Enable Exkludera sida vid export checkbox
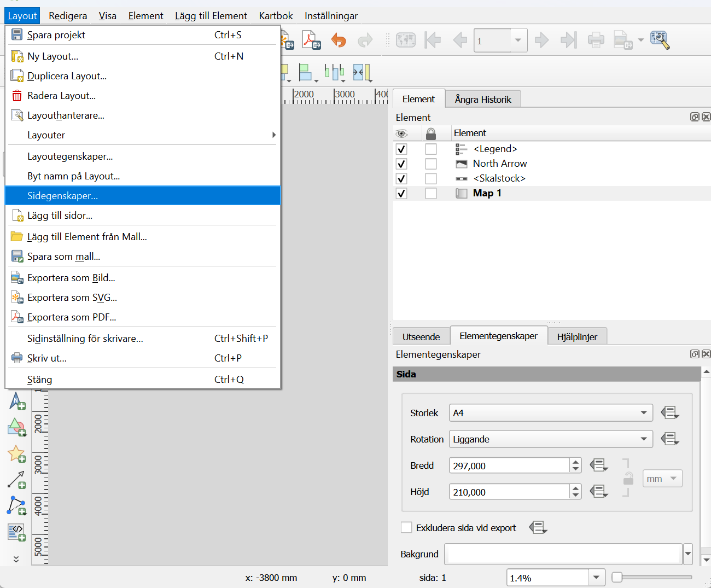 [x=406, y=527]
